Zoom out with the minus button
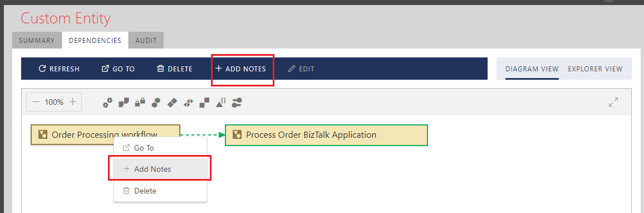 [x=36, y=102]
